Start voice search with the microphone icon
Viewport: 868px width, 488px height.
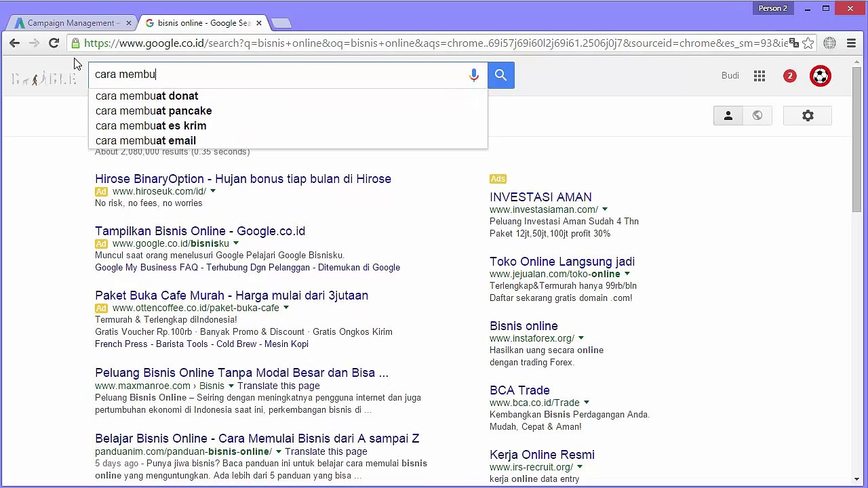pos(474,75)
